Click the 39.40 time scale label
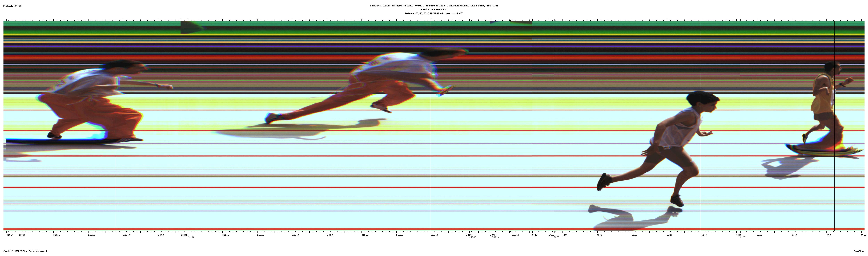Image resolution: width=868 pixels, height=256 pixels. (x=829, y=235)
